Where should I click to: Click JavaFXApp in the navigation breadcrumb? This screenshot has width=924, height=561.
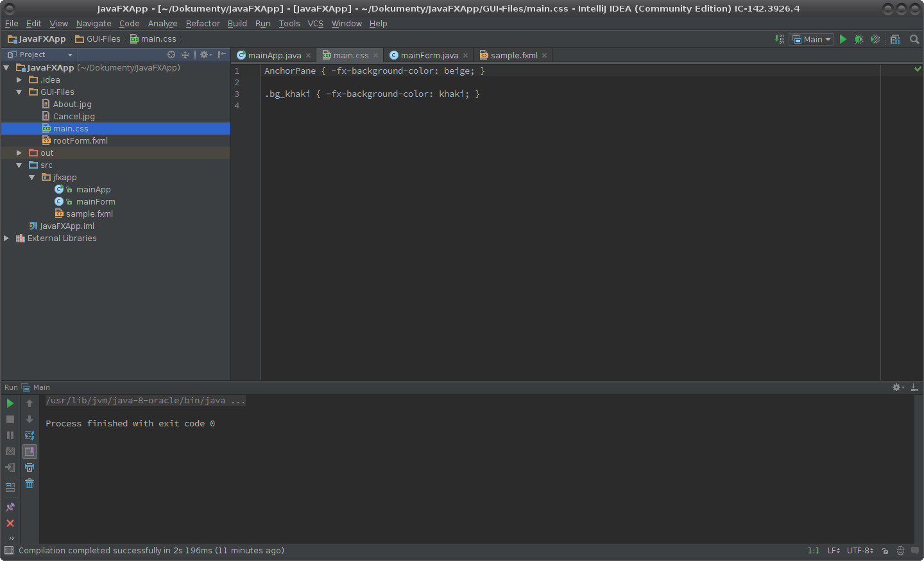click(37, 39)
